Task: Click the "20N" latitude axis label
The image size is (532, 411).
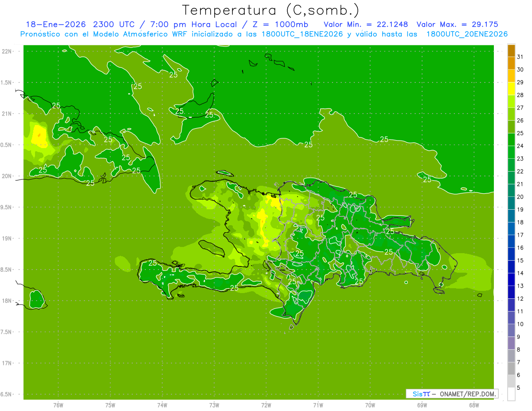Action: click(x=7, y=176)
